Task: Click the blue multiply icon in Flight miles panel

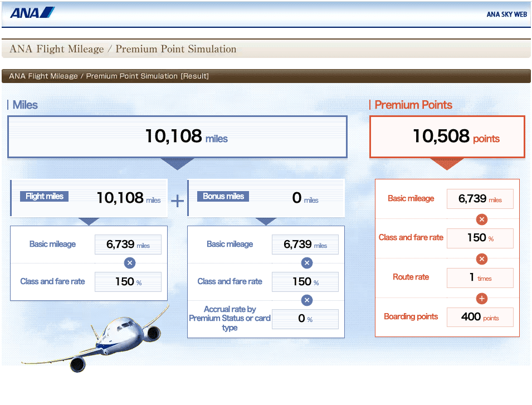Action: [x=129, y=263]
